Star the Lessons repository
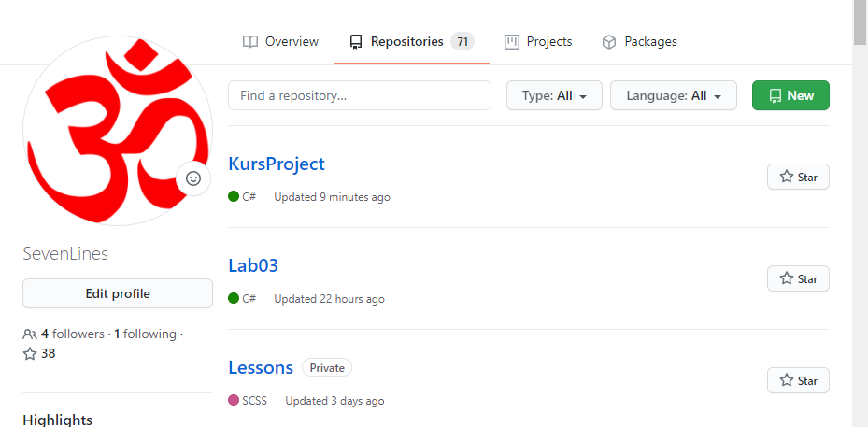The width and height of the screenshot is (868, 427). (x=798, y=380)
